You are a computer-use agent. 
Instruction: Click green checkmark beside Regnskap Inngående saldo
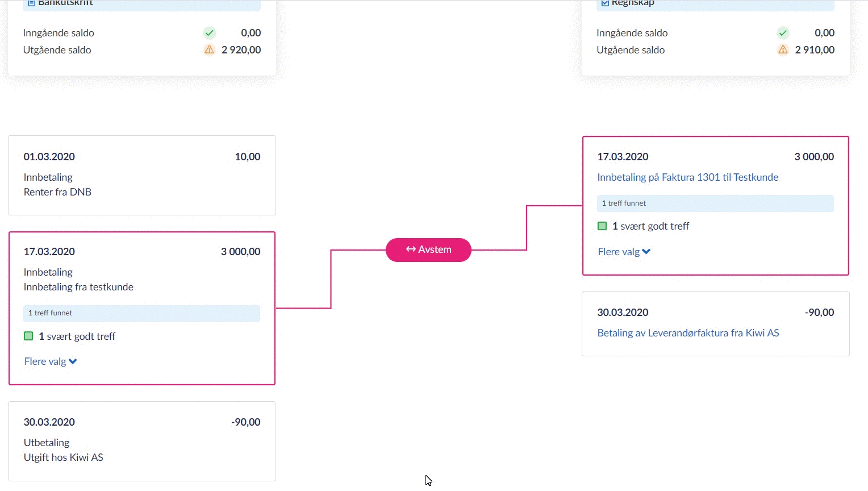pos(783,33)
